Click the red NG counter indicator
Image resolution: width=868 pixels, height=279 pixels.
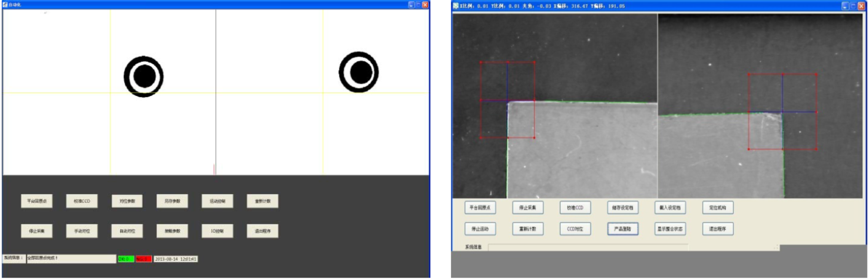143,259
